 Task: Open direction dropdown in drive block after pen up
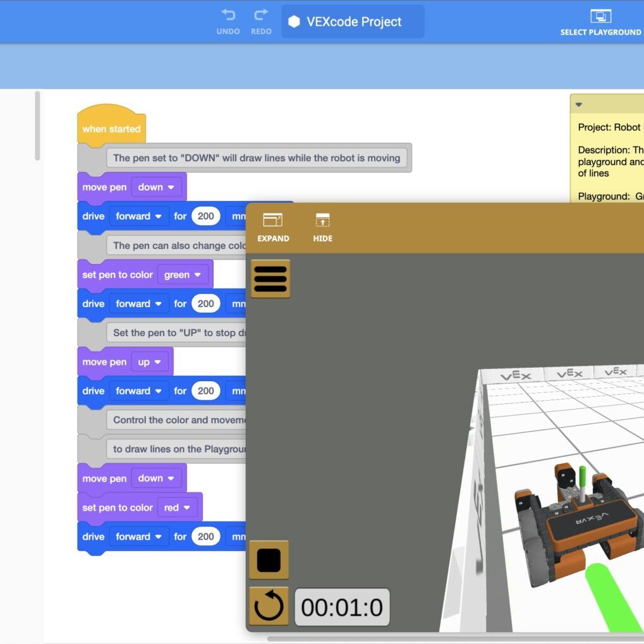pos(139,391)
